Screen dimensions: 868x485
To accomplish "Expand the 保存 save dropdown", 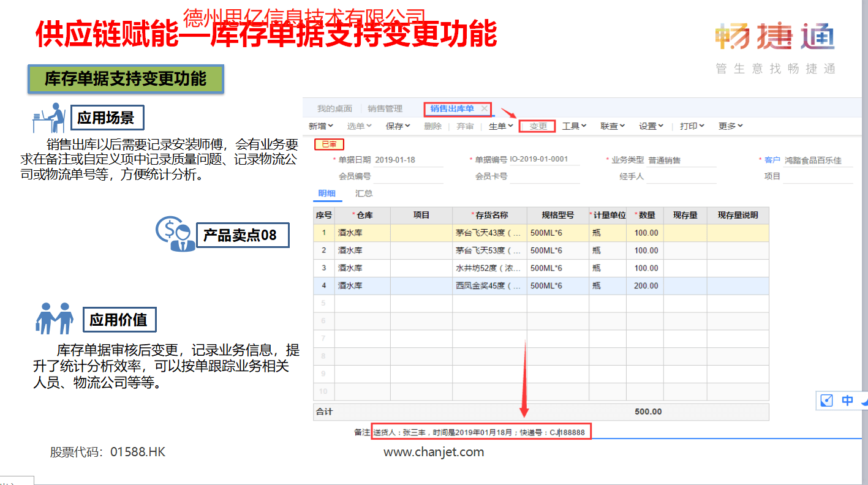I will 397,126.
